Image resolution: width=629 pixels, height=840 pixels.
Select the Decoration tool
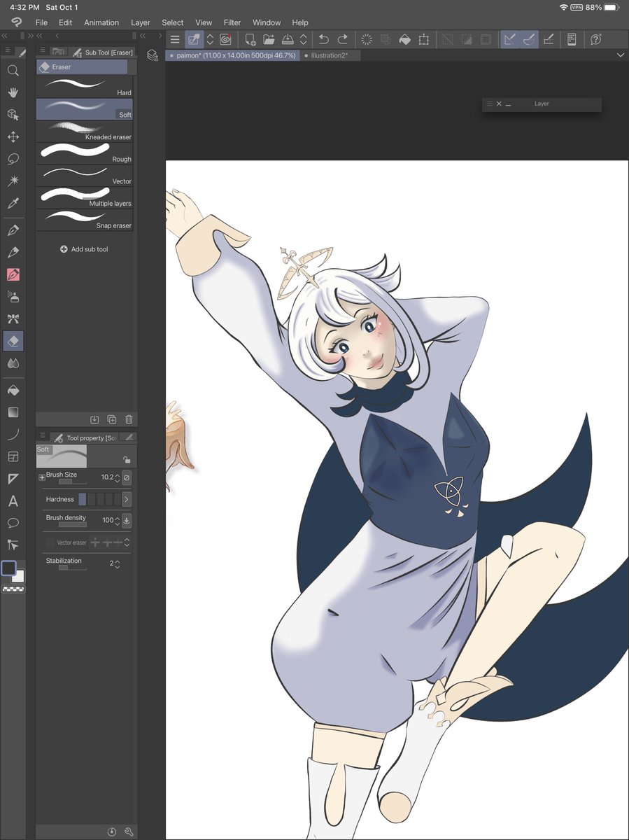coord(13,319)
